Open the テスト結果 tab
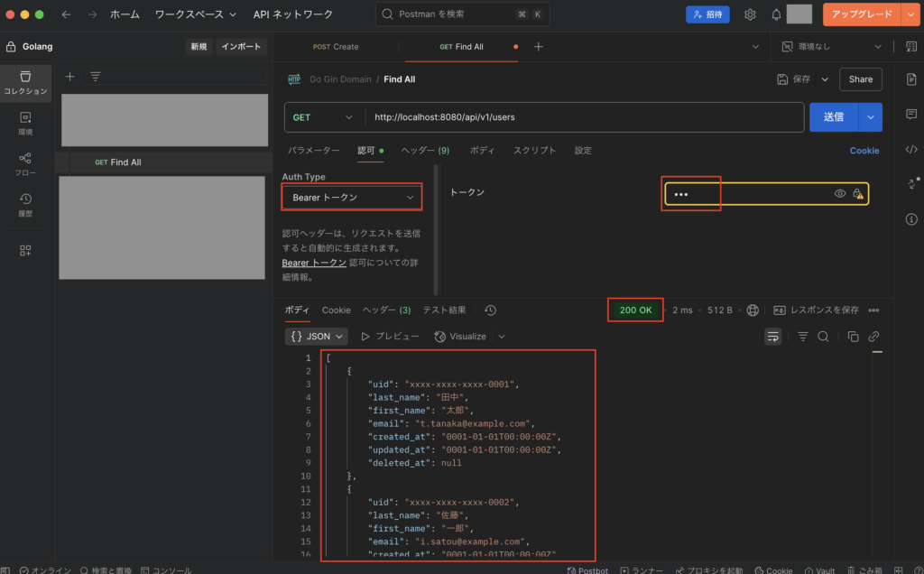Image resolution: width=924 pixels, height=574 pixels. [444, 310]
